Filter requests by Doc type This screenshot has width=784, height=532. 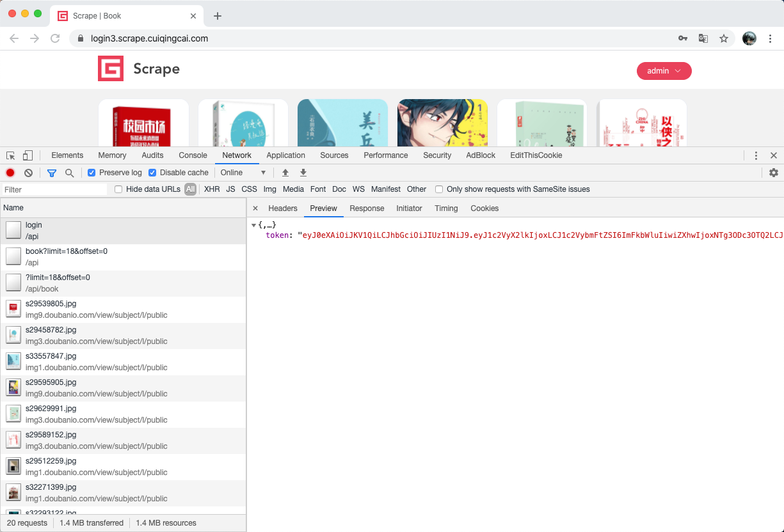click(x=339, y=189)
